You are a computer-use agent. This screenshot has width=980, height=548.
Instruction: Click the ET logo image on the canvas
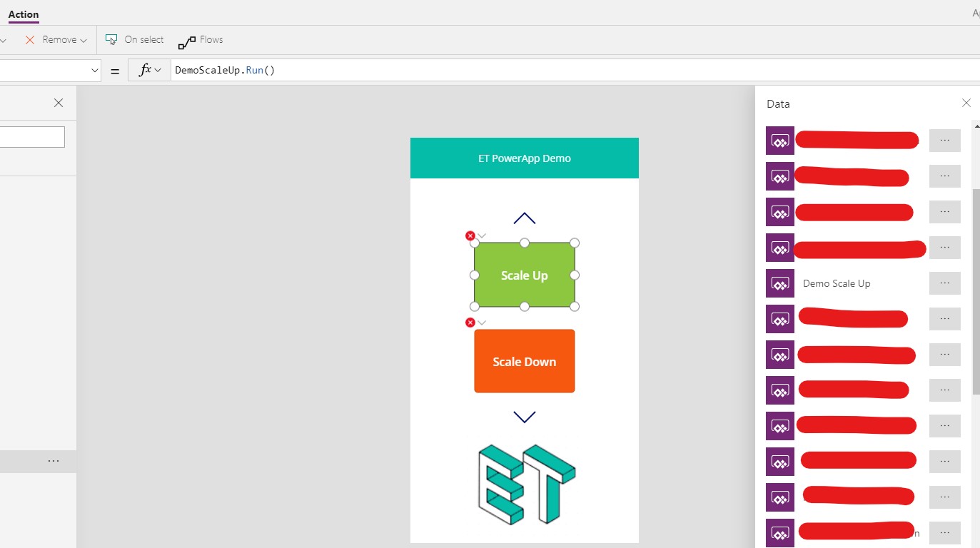click(x=525, y=484)
